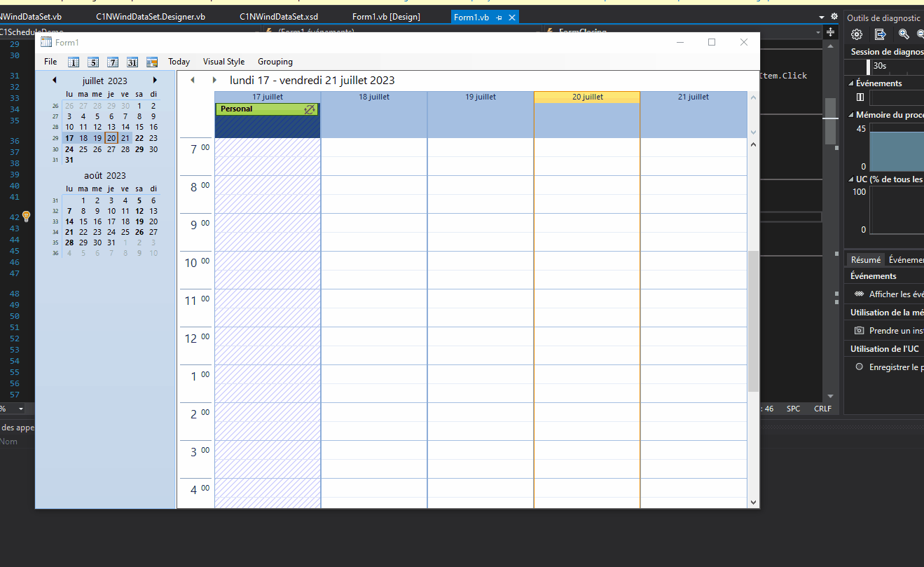The image size is (924, 567).
Task: Click the 9:00 time slot on 18 juillet
Action: [x=374, y=223]
